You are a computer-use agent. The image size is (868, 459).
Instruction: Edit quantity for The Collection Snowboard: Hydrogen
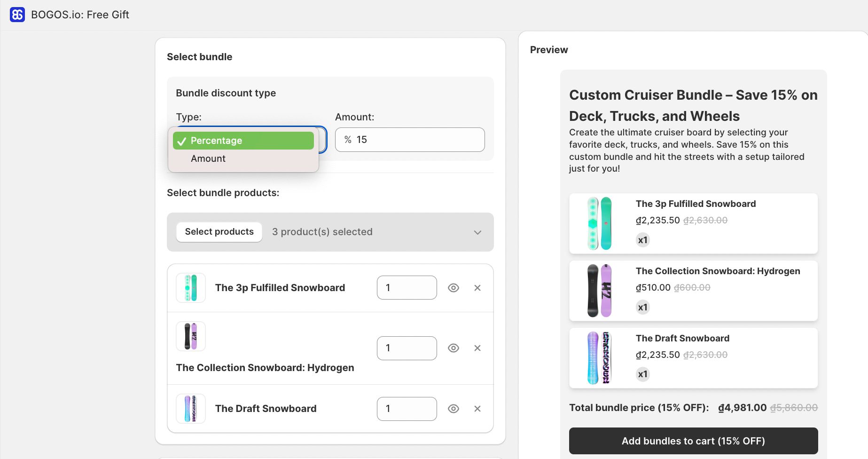pos(407,348)
